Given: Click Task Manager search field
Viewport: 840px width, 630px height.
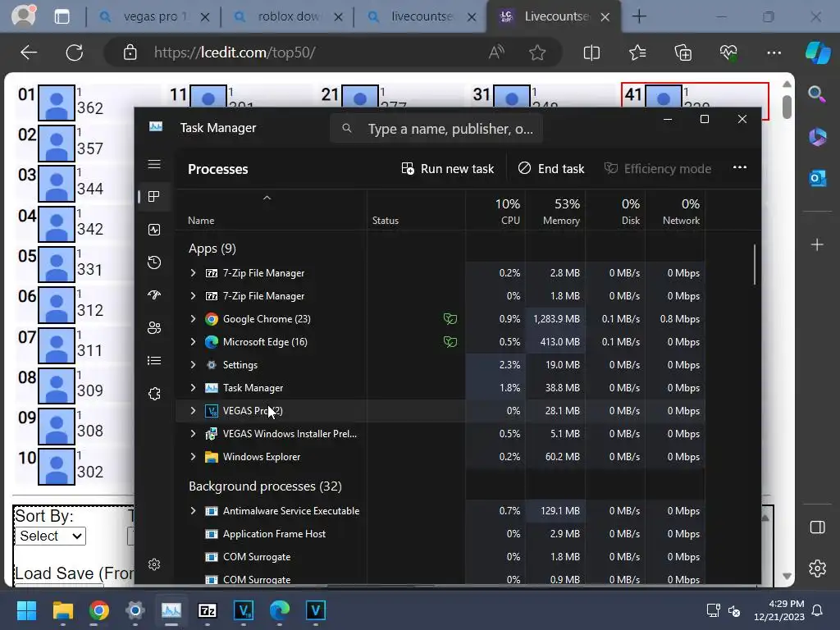Looking at the screenshot, I should 436,129.
